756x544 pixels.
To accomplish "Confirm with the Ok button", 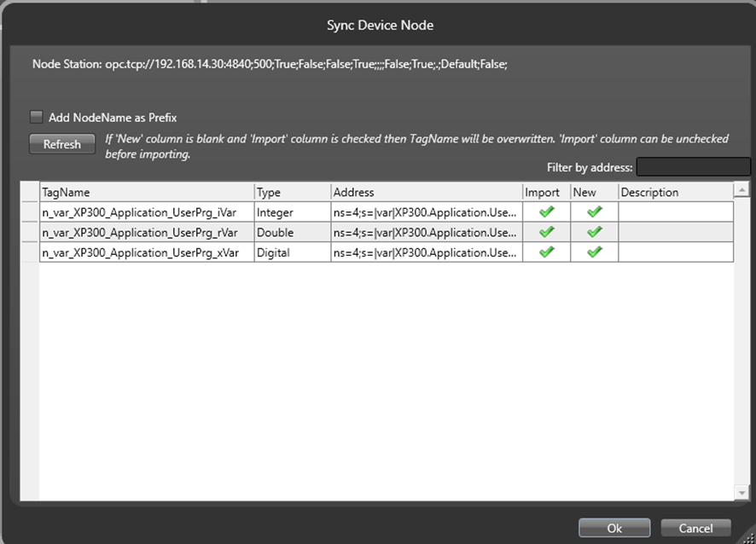I will [x=614, y=528].
